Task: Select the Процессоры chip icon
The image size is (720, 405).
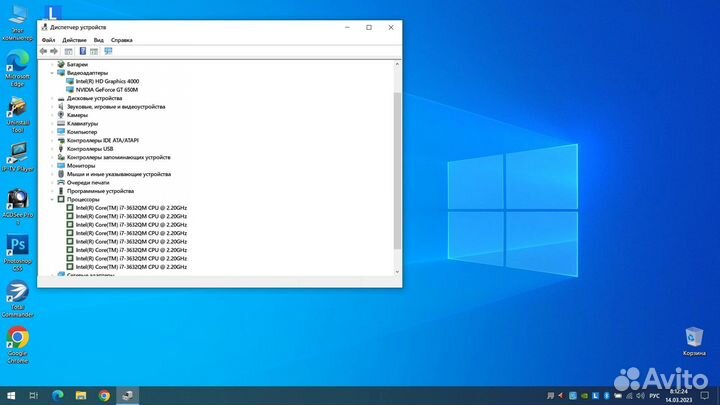Action: [61, 199]
